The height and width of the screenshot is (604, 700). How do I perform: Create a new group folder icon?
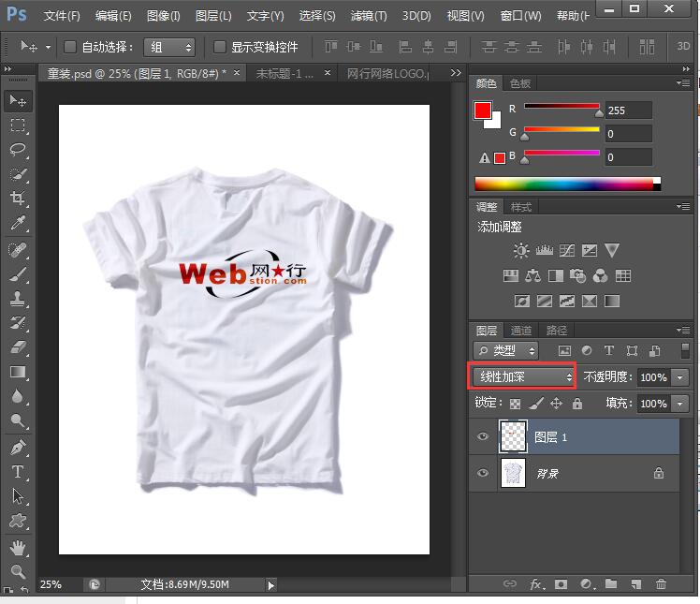point(611,583)
